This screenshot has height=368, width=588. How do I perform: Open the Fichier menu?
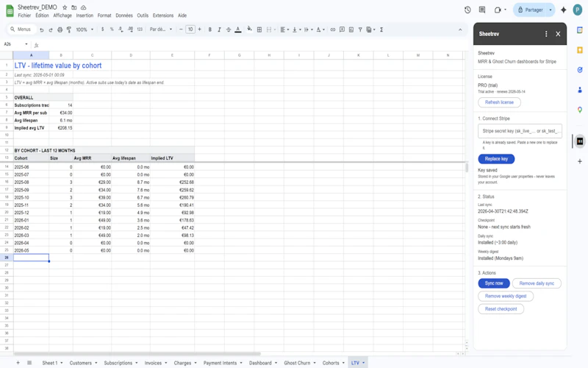coord(24,15)
